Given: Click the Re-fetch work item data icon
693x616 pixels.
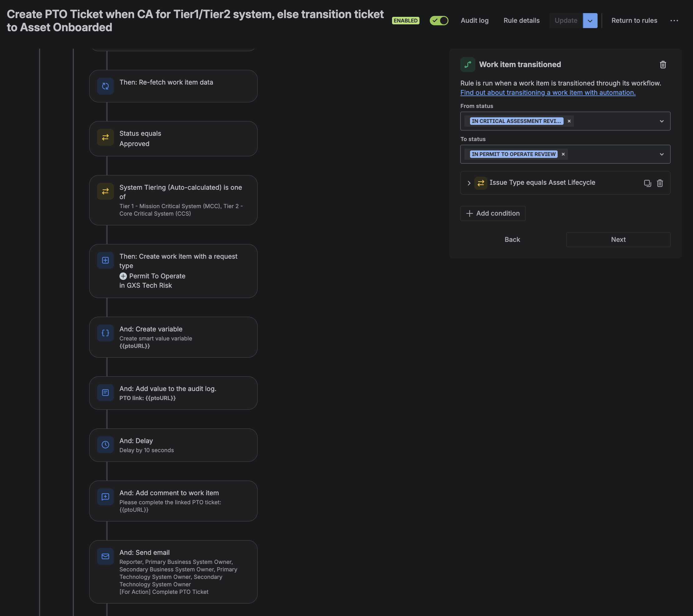Looking at the screenshot, I should [105, 86].
